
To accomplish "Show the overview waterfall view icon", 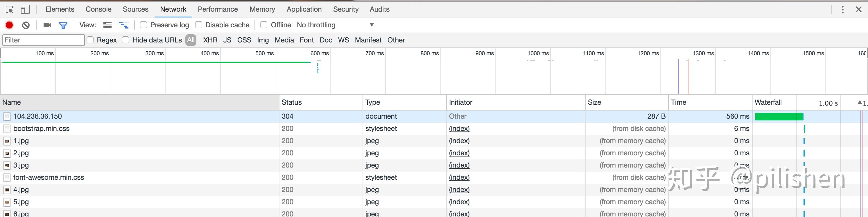I will (124, 25).
